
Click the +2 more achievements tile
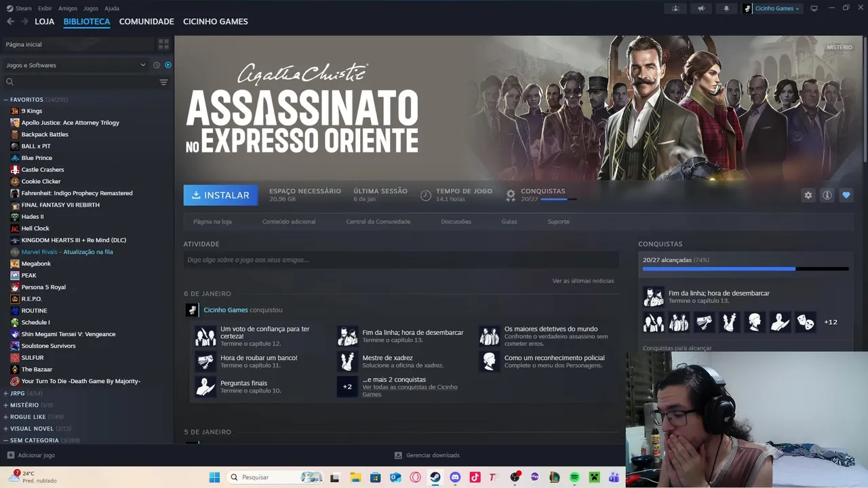347,386
